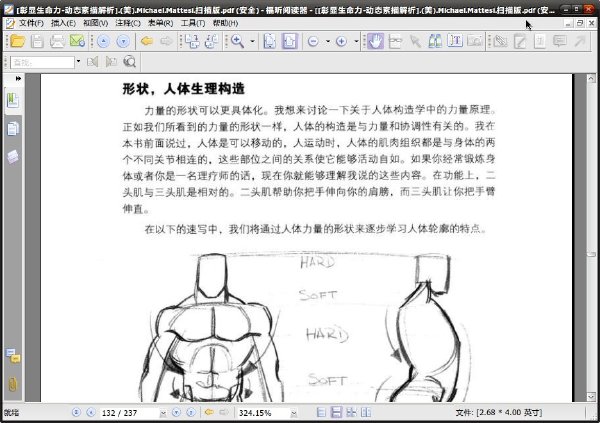Open the bookmarks panel in sidebar
This screenshot has height=423, width=600.
pyautogui.click(x=13, y=100)
